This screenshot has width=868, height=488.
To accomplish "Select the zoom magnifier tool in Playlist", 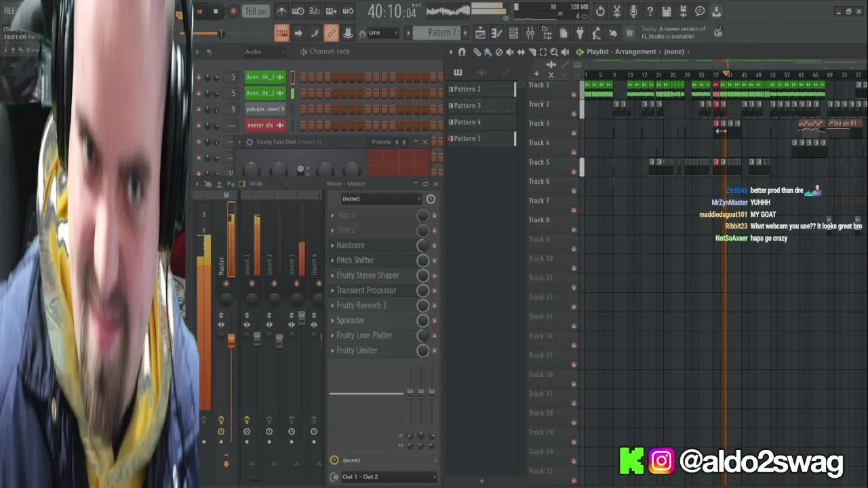I will (x=554, y=52).
